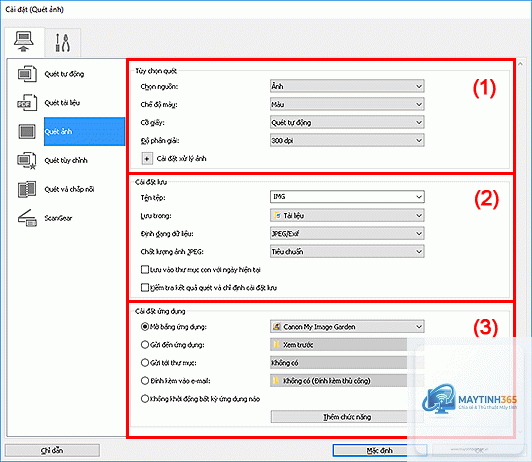Image resolution: width=532 pixels, height=462 pixels.
Task: Open the Tên tệp dropdown arrow
Action: pos(419,197)
